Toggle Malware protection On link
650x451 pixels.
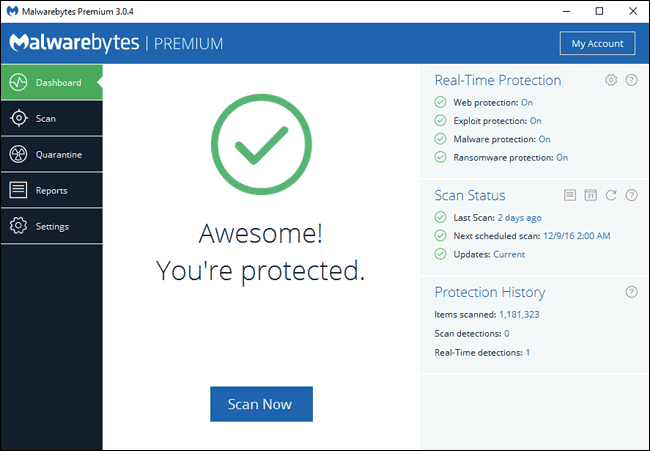point(544,139)
